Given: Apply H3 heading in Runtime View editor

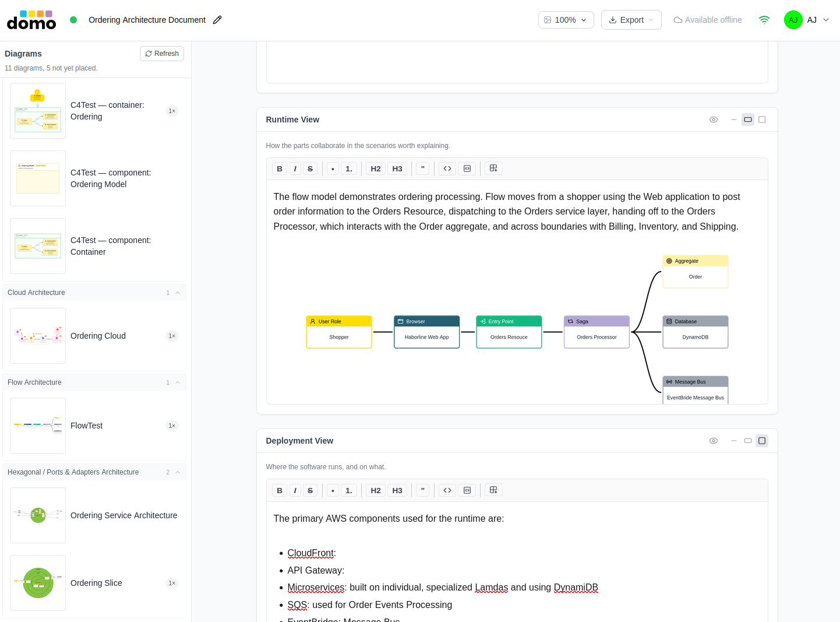Looking at the screenshot, I should tap(397, 168).
